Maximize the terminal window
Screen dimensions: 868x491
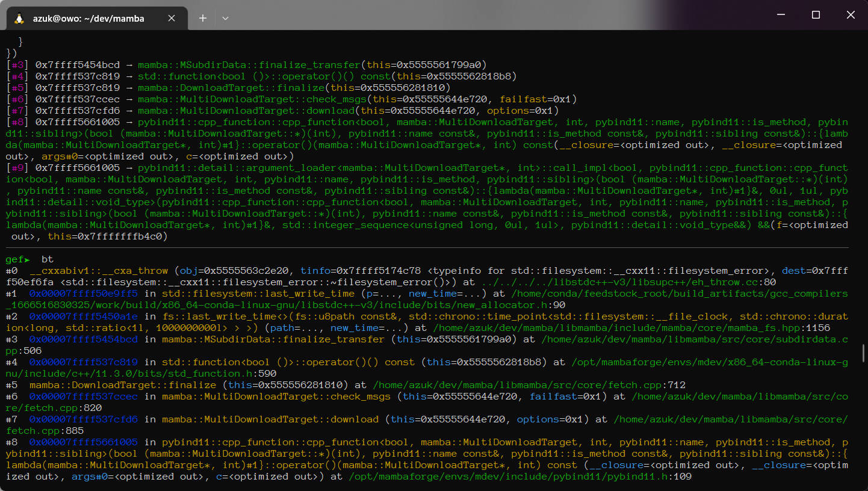point(816,15)
